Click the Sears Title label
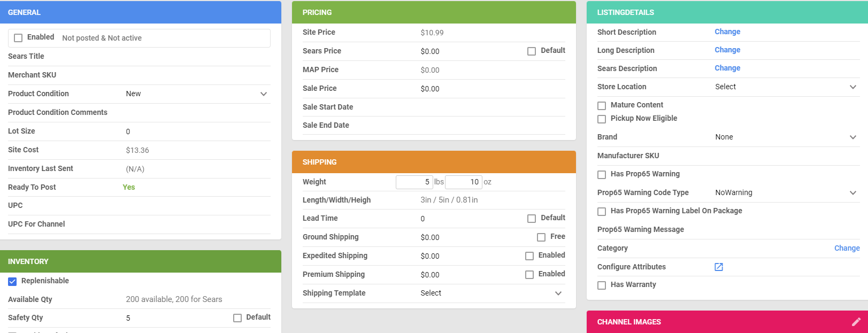 [x=26, y=56]
